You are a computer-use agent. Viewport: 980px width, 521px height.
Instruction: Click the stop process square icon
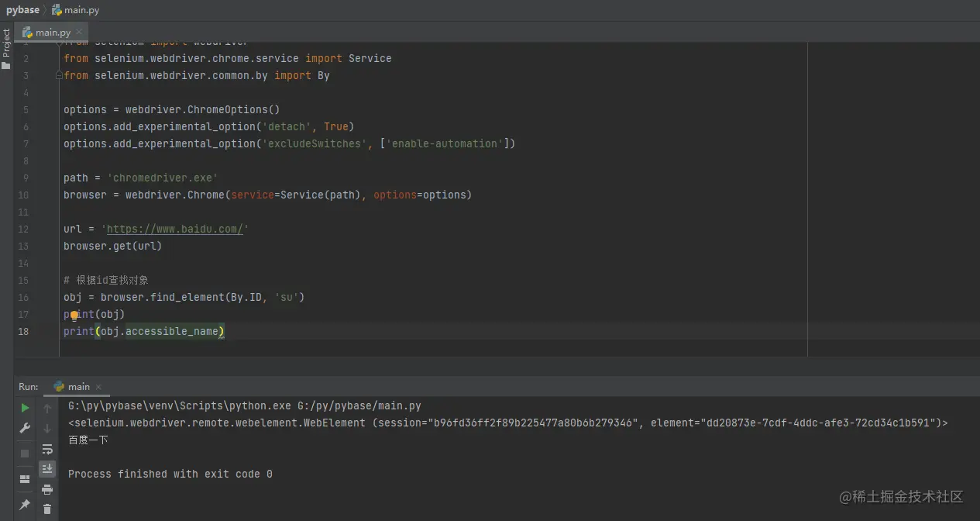click(25, 453)
